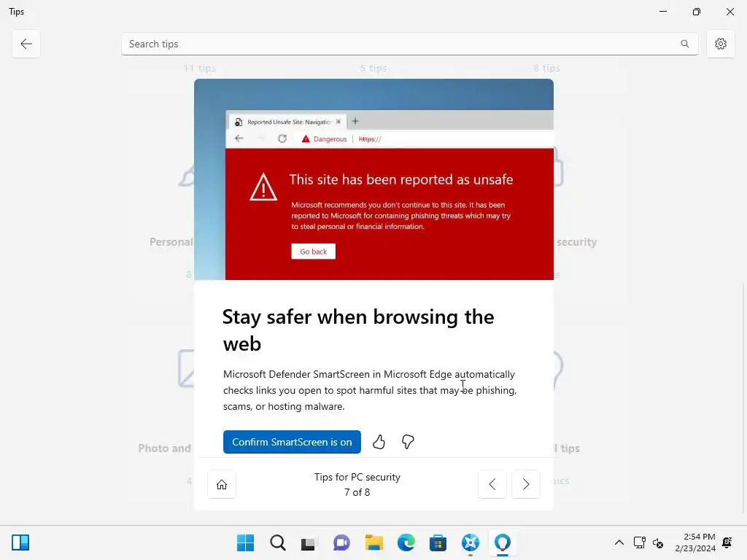The image size is (747, 560).
Task: Launch the Chat app from taskbar
Action: (x=341, y=542)
